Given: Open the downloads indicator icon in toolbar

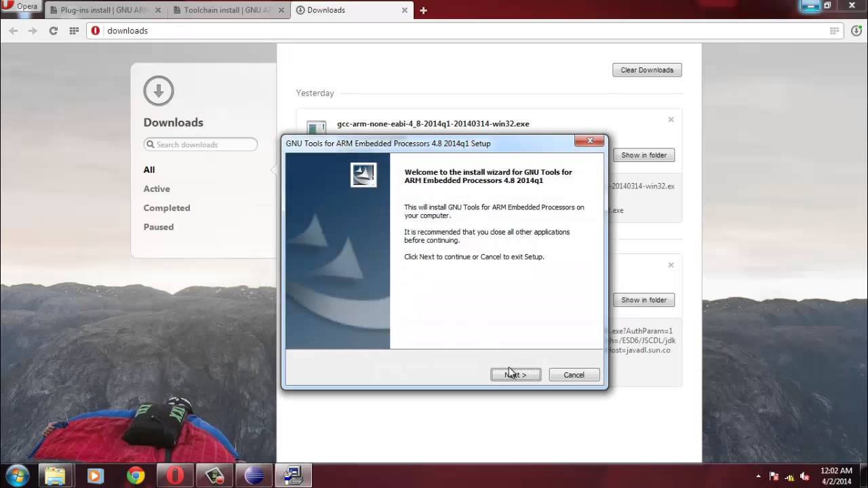Looking at the screenshot, I should click(856, 30).
